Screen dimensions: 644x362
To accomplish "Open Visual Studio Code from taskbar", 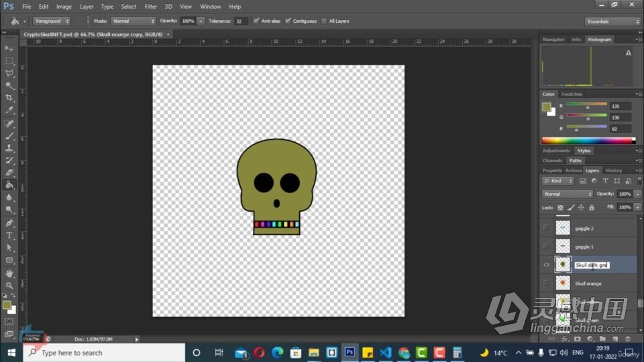I will tap(386, 353).
